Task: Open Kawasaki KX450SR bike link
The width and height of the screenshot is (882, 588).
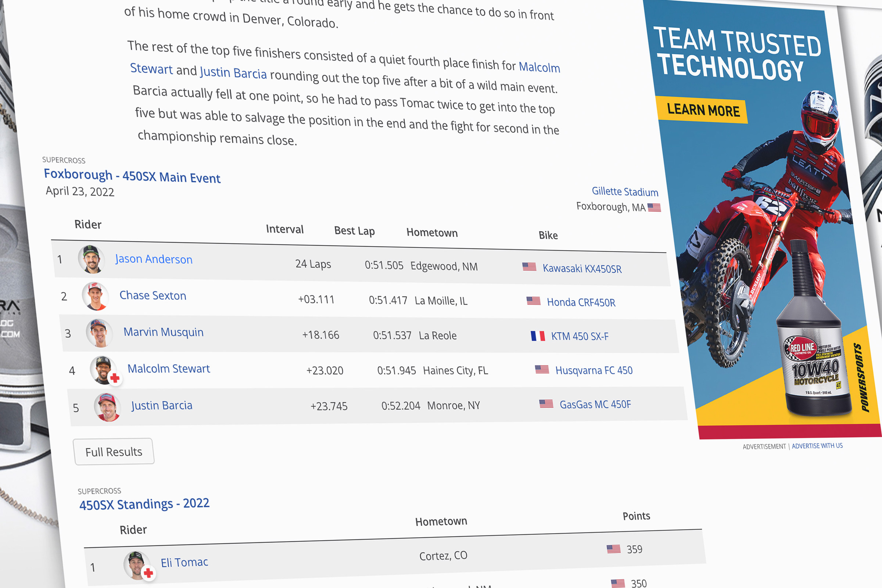Action: pos(582,269)
